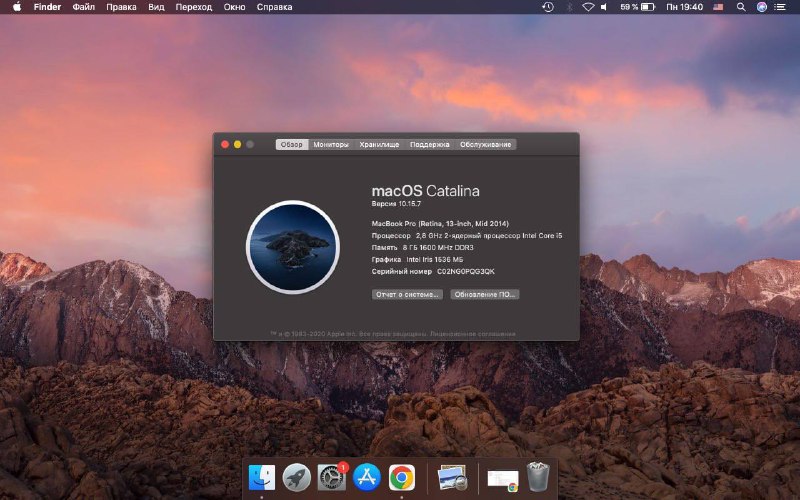Click the Отчет о системе... button
800x500 pixels.
click(x=407, y=294)
